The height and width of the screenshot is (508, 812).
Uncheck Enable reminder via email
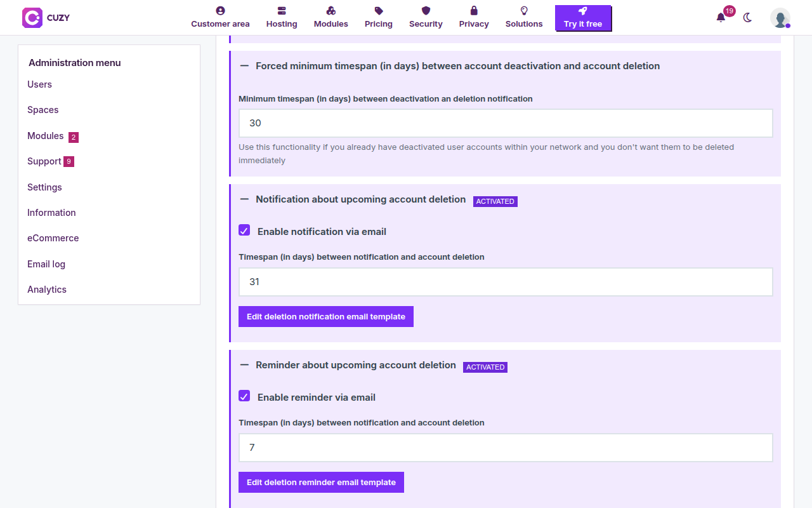click(244, 396)
